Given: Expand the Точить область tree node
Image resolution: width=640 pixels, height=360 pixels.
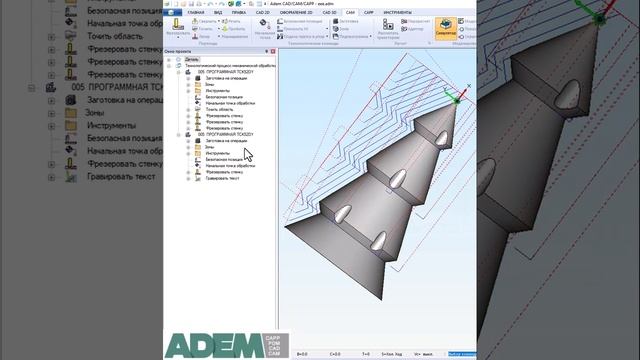Looking at the screenshot, I should click(189, 109).
